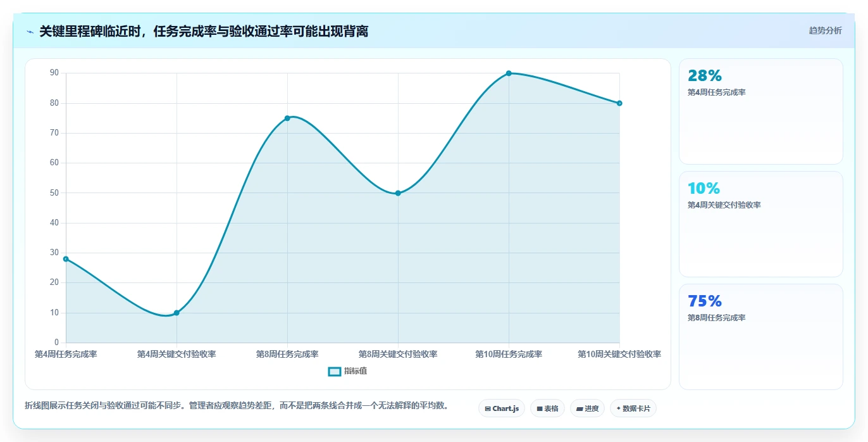
Task: Click the table icon in 表格 tag
Action: [540, 409]
